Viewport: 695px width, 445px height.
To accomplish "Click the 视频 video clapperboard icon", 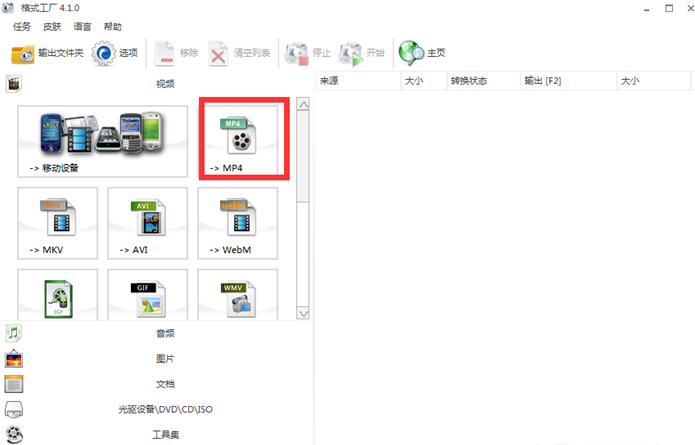I will pyautogui.click(x=14, y=83).
